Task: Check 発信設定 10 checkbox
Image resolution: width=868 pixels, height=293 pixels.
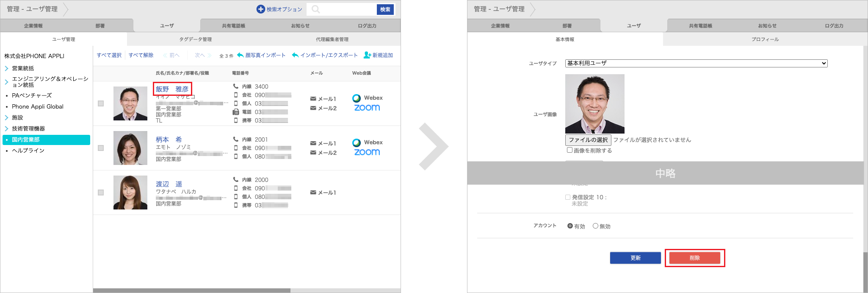Action: click(568, 197)
